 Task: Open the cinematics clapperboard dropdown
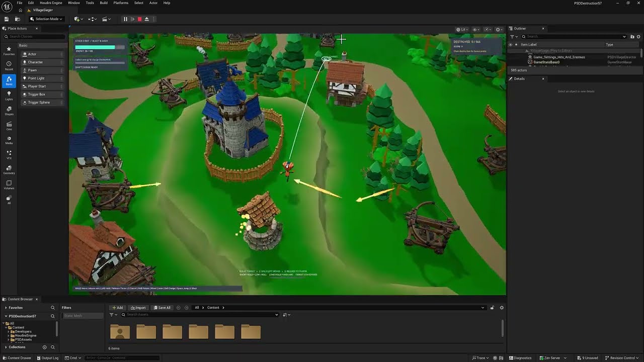pyautogui.click(x=106, y=19)
